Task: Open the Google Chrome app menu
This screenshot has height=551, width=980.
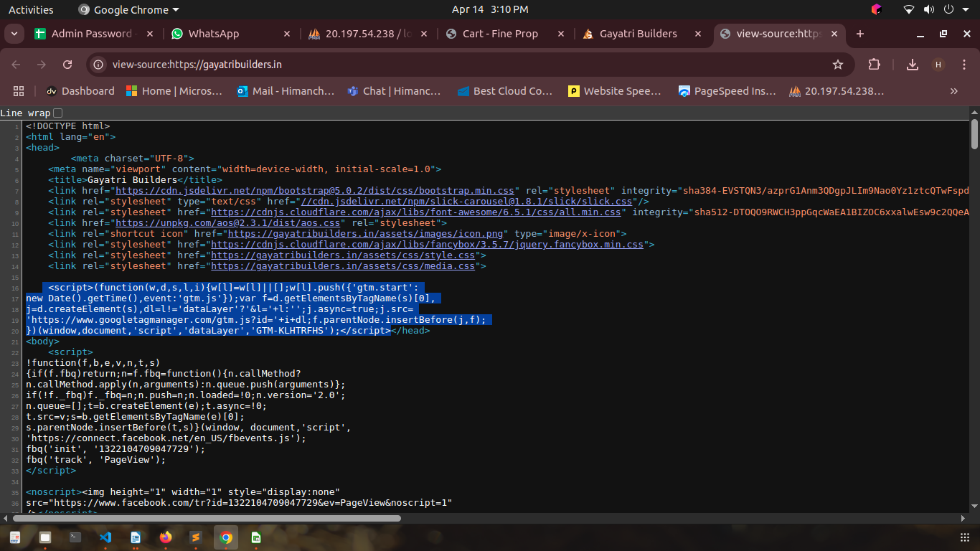Action: [x=128, y=10]
